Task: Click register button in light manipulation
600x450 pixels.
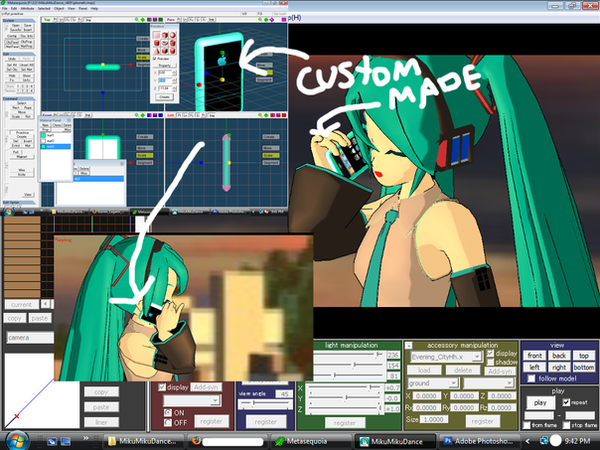Action: click(345, 423)
